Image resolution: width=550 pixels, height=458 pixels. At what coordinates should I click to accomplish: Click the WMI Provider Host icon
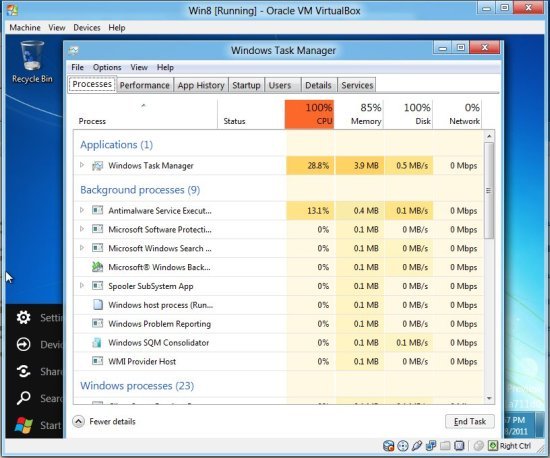[97, 361]
